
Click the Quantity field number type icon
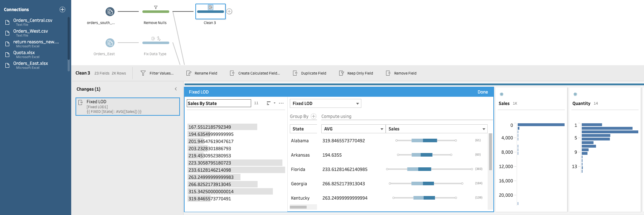point(575,94)
